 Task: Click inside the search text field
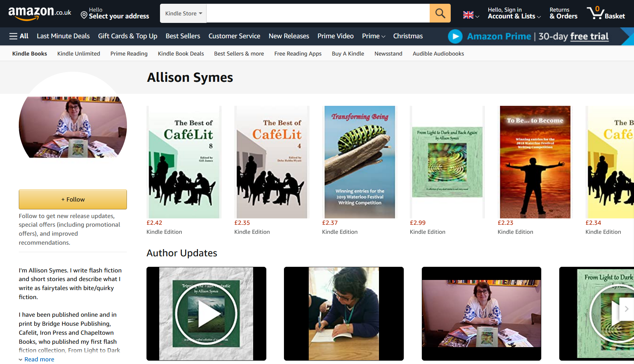click(x=318, y=14)
